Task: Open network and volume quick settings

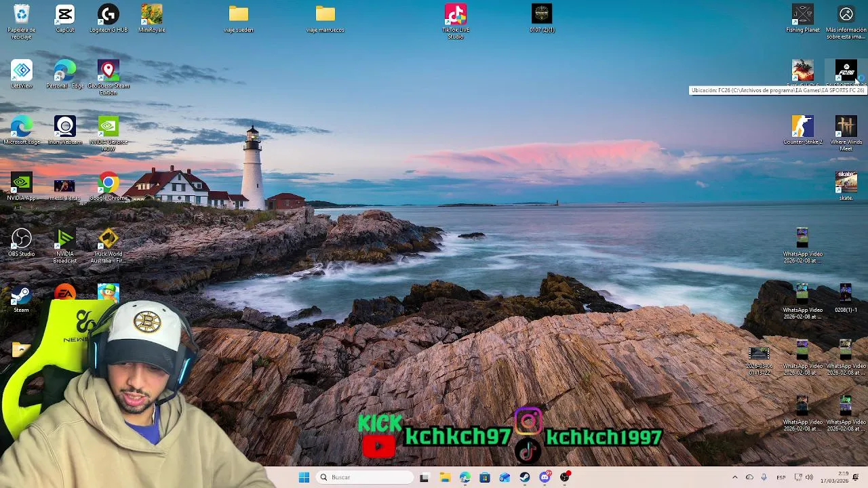Action: [x=804, y=477]
